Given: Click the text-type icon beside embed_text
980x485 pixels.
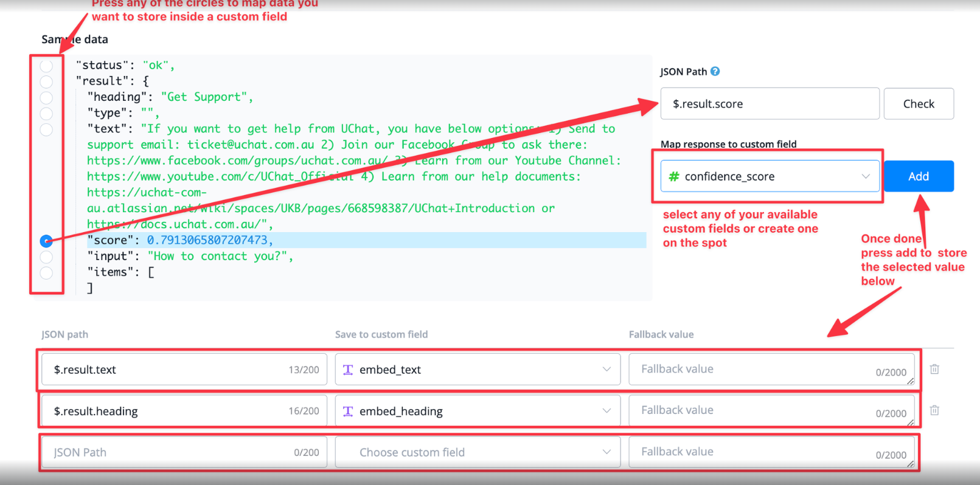Looking at the screenshot, I should tap(348, 370).
